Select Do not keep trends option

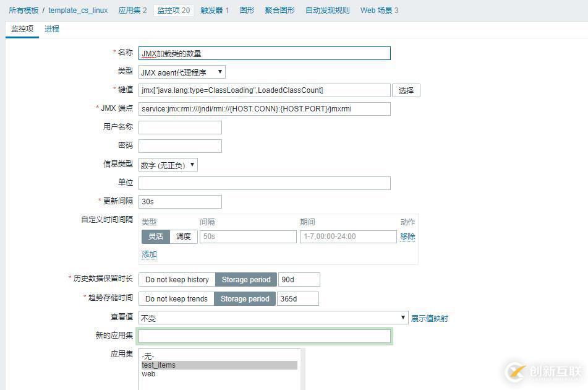pos(175,298)
